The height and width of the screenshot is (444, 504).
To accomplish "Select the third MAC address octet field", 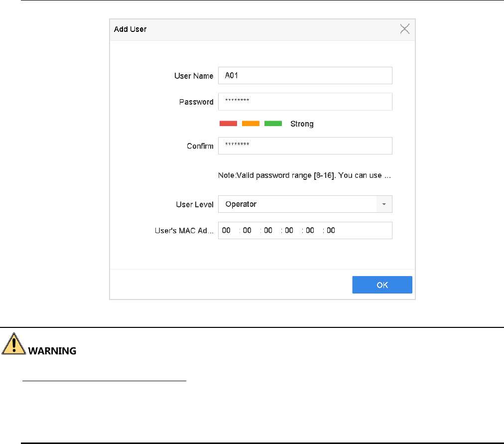I will (x=268, y=231).
